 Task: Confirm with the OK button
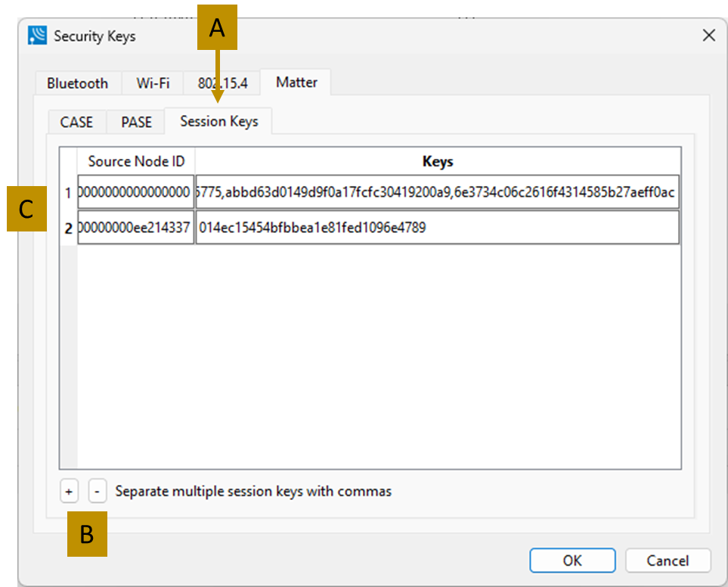coord(572,561)
